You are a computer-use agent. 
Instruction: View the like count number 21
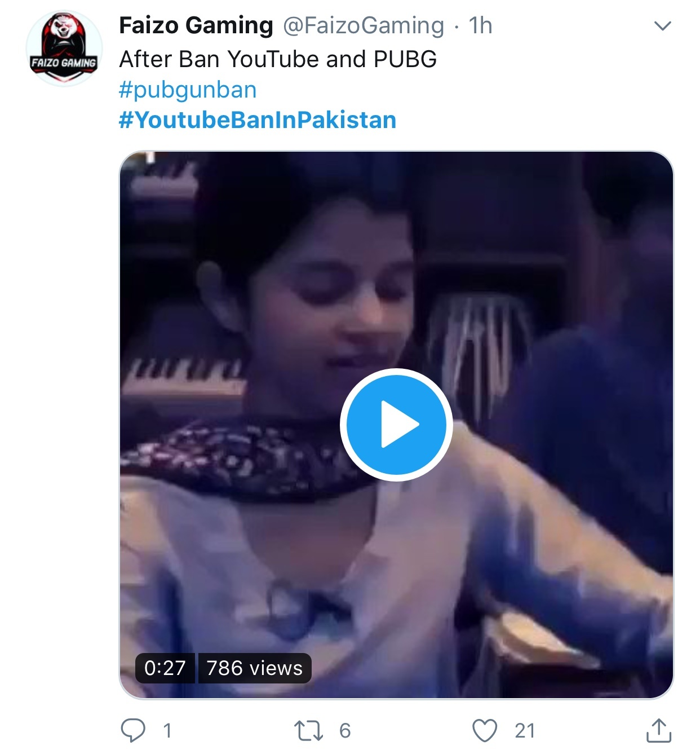525,731
